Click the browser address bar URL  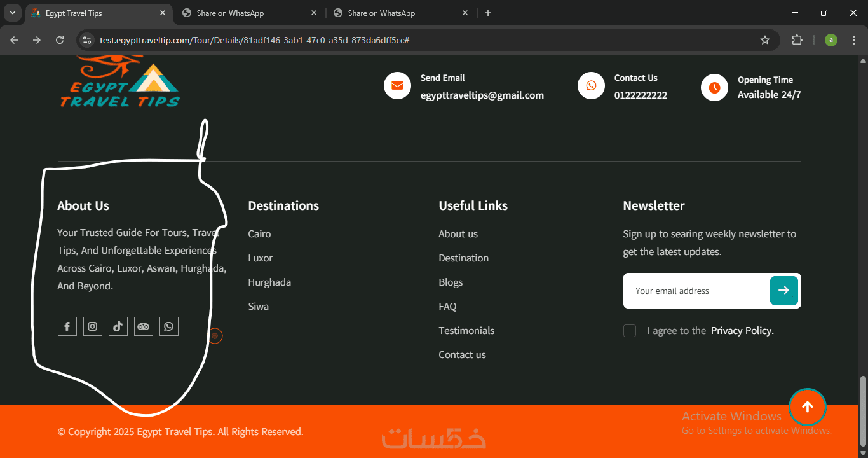point(254,40)
